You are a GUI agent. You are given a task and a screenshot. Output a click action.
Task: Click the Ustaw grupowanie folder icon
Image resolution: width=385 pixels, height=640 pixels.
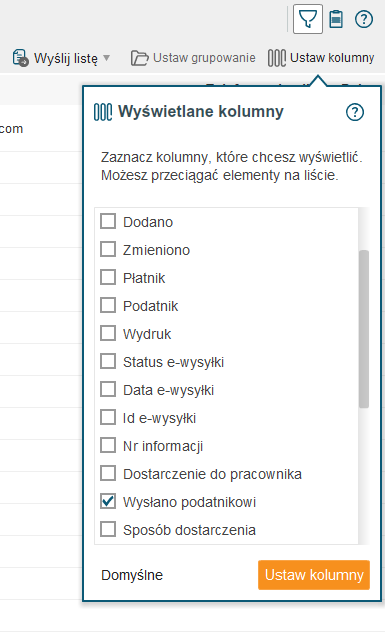(139, 58)
